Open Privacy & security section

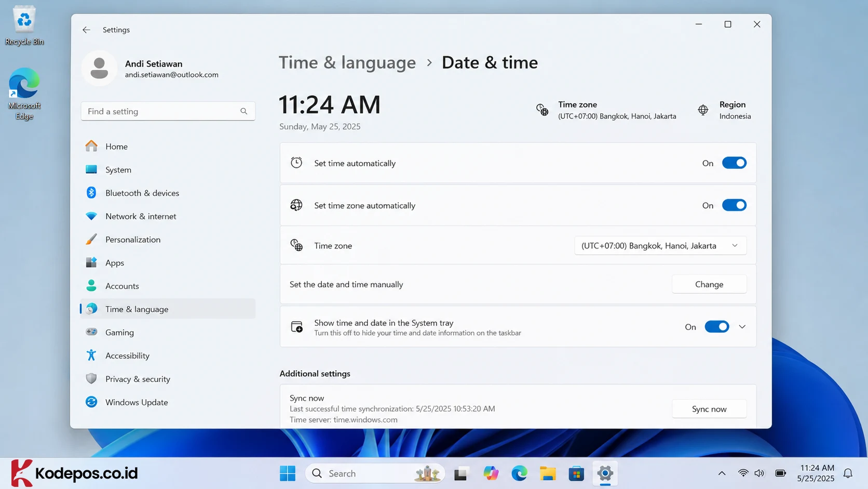click(x=168, y=379)
